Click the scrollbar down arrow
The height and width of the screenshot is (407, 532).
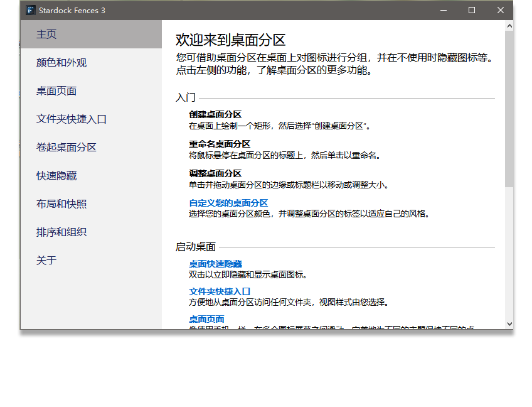coord(509,323)
